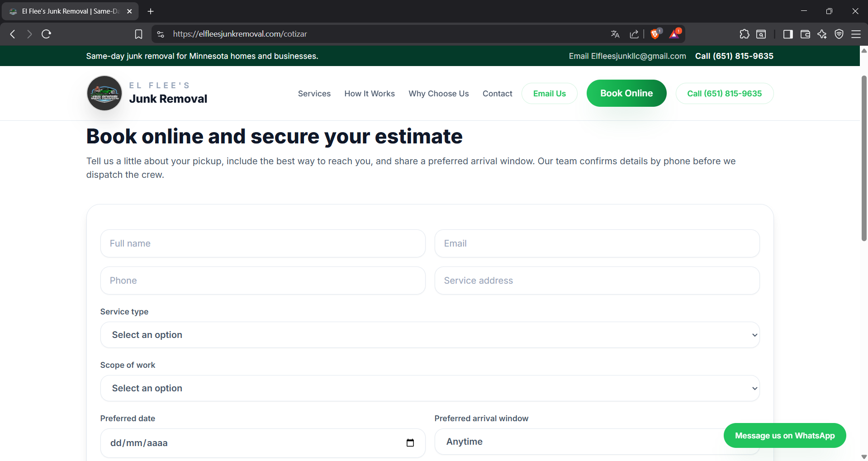This screenshot has width=868, height=461.
Task: Open the calendar picker for preferred date
Action: (410, 443)
